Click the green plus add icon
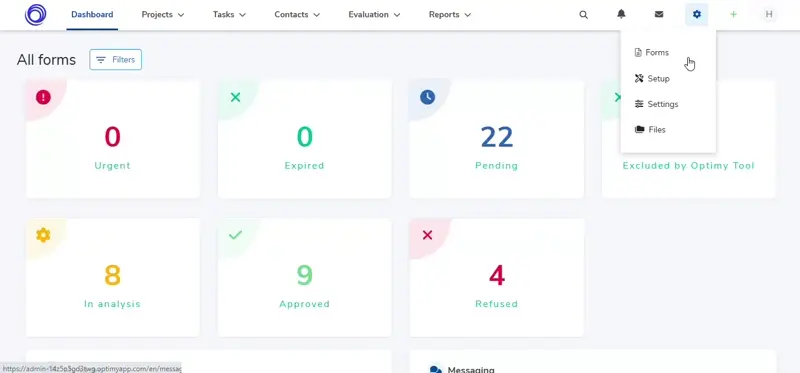This screenshot has width=800, height=373. (x=733, y=14)
